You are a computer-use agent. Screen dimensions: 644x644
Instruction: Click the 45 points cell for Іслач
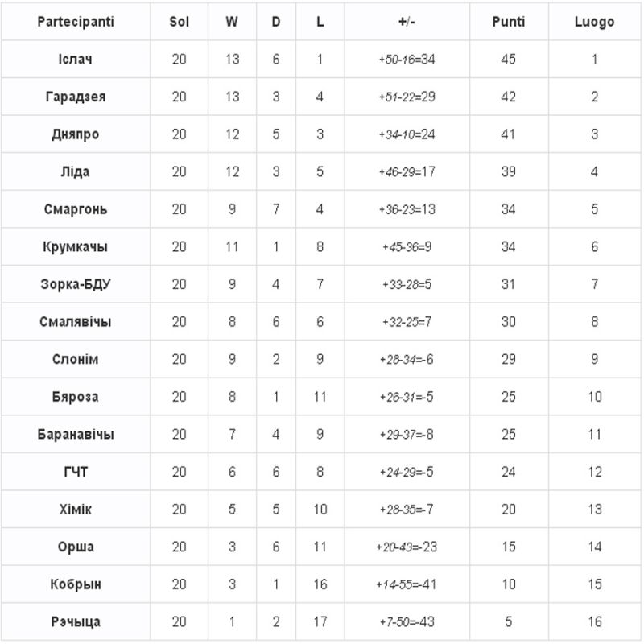point(508,60)
